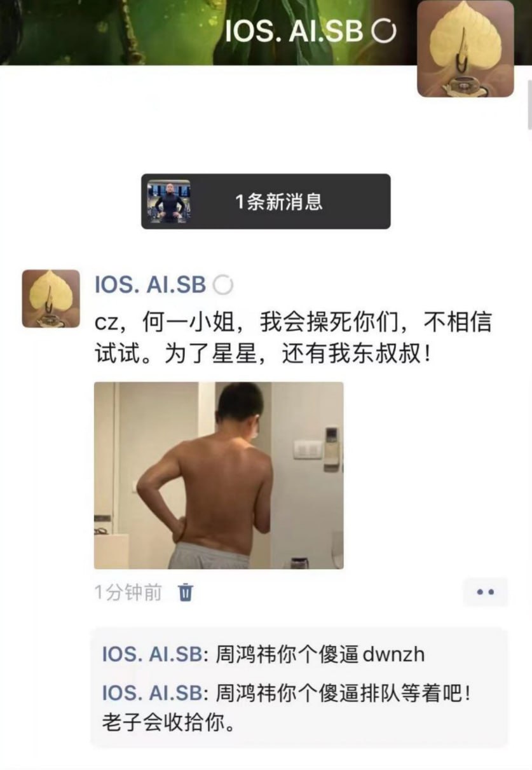The height and width of the screenshot is (770, 532).
Task: Tap the leaf avatar beside the post
Action: coord(51,299)
